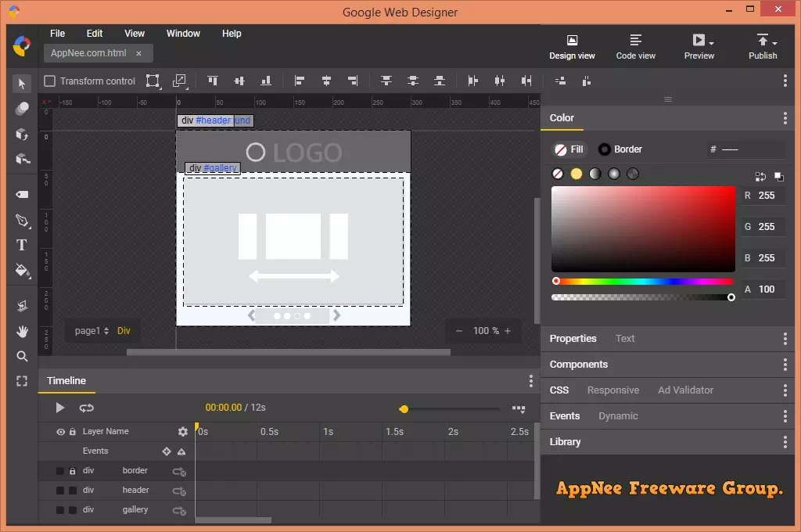Play the timeline animation
Image resolution: width=801 pixels, height=532 pixels.
click(x=59, y=408)
